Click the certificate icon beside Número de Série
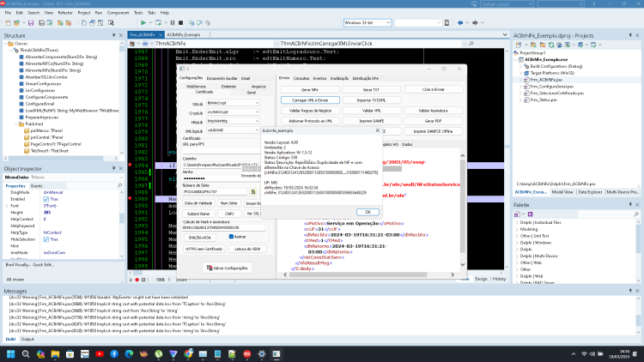This screenshot has height=362, width=644. coord(253,191)
